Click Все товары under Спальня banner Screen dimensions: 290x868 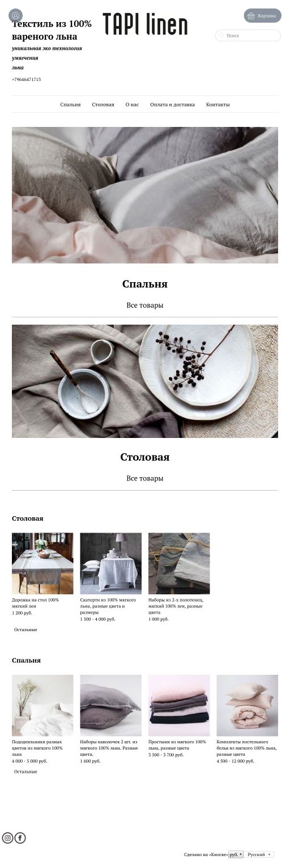click(145, 305)
